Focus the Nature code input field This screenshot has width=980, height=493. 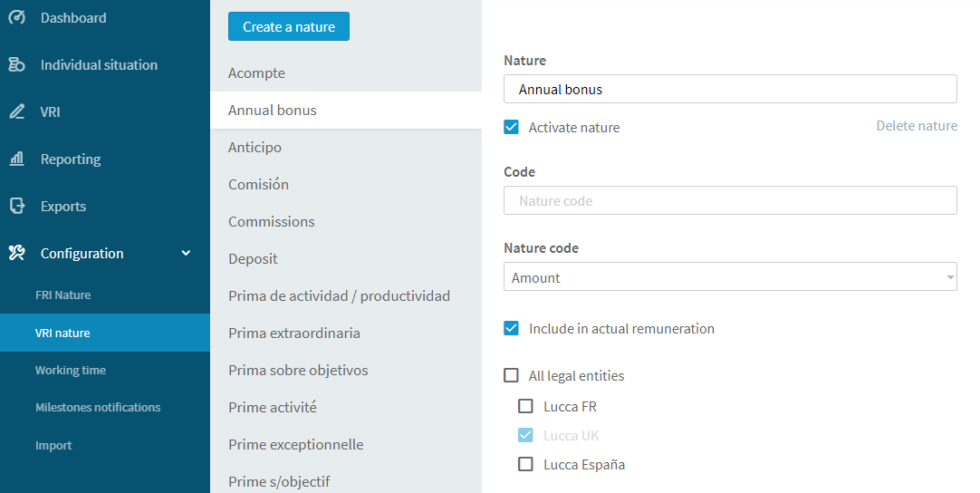730,200
